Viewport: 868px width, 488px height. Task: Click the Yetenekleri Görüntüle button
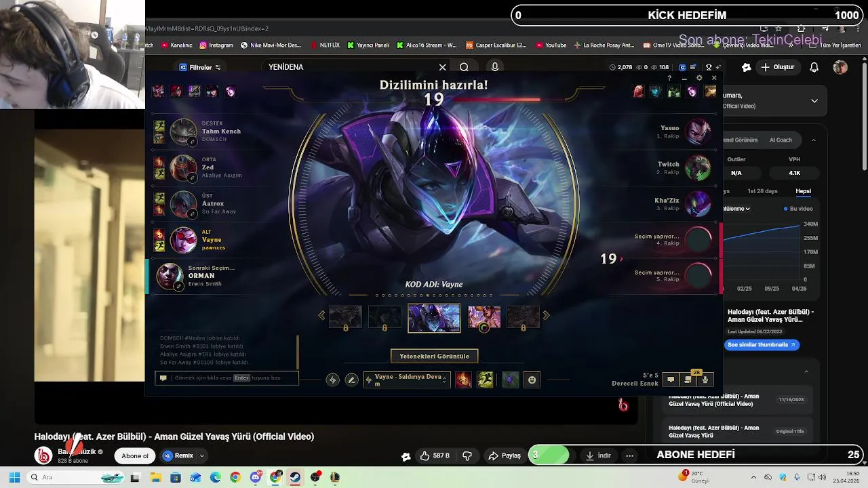tap(434, 356)
